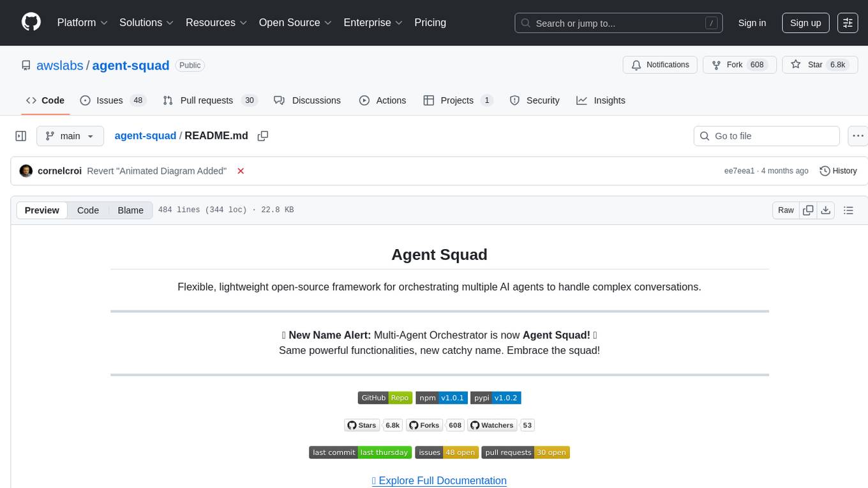
Task: Open the Enterprise dropdown
Action: 373,22
